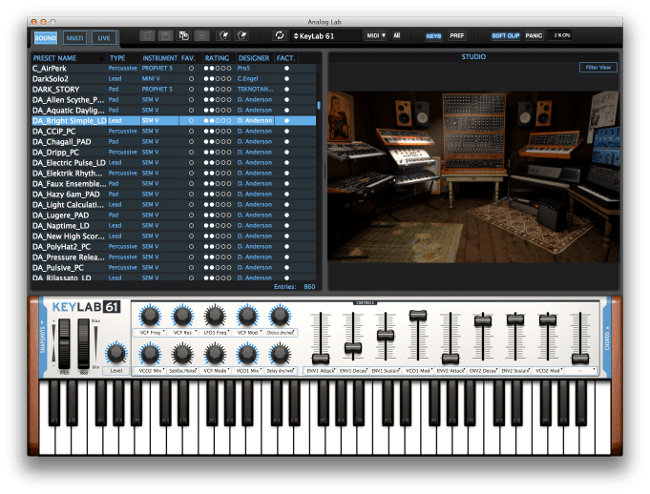The height and width of the screenshot is (494, 650).
Task: Click the VCF Freq knob
Action: tap(150, 316)
